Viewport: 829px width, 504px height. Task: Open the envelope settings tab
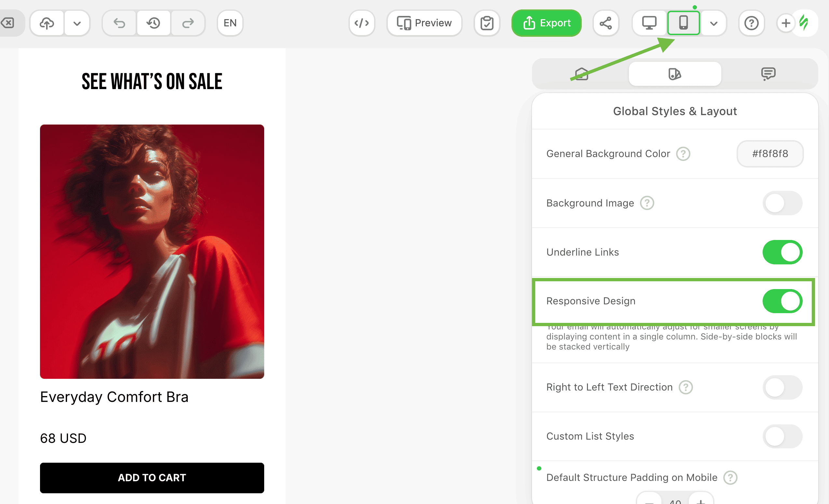[x=581, y=73]
